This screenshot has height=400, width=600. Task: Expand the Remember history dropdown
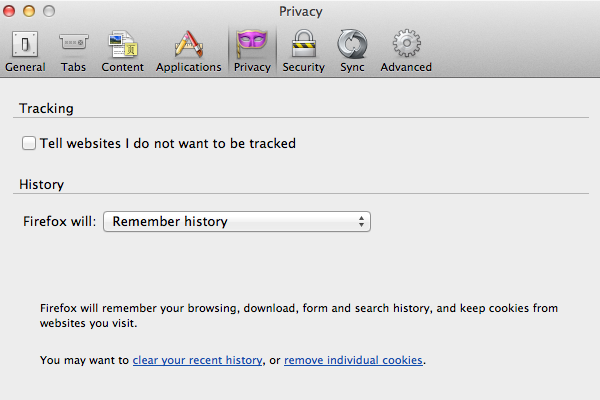[x=237, y=221]
